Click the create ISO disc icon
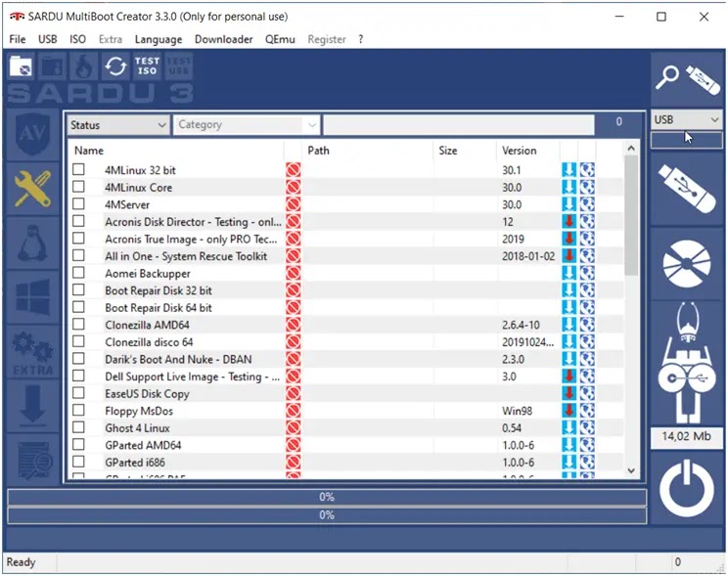The width and height of the screenshot is (728, 576). coord(687,263)
